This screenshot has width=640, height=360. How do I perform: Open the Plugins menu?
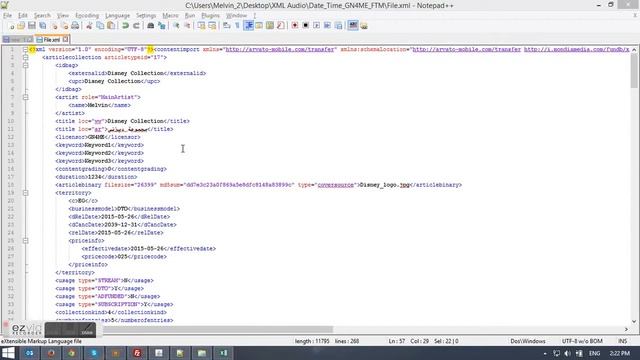coord(211,16)
